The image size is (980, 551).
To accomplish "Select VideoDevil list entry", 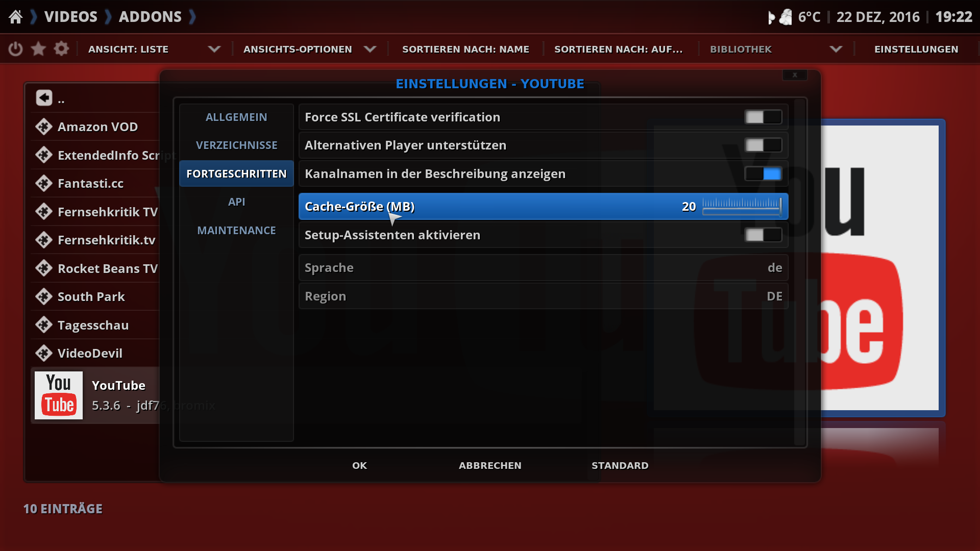I will tap(95, 353).
